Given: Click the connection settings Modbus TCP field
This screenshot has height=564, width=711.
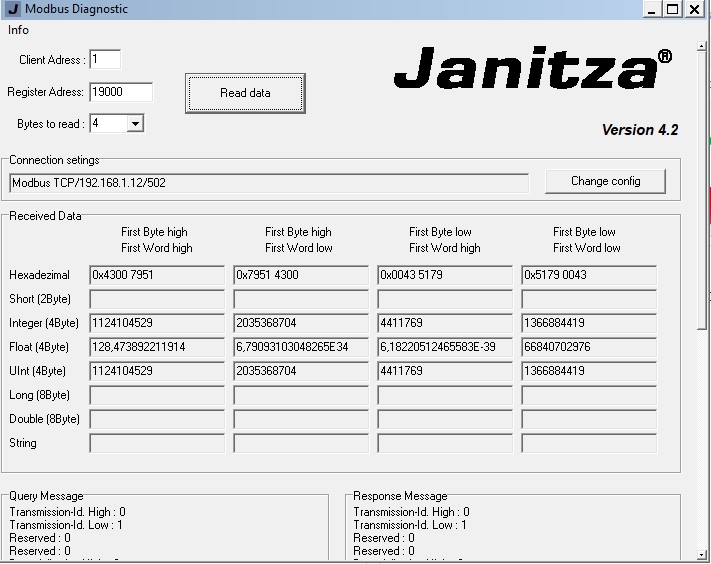Looking at the screenshot, I should pos(269,183).
